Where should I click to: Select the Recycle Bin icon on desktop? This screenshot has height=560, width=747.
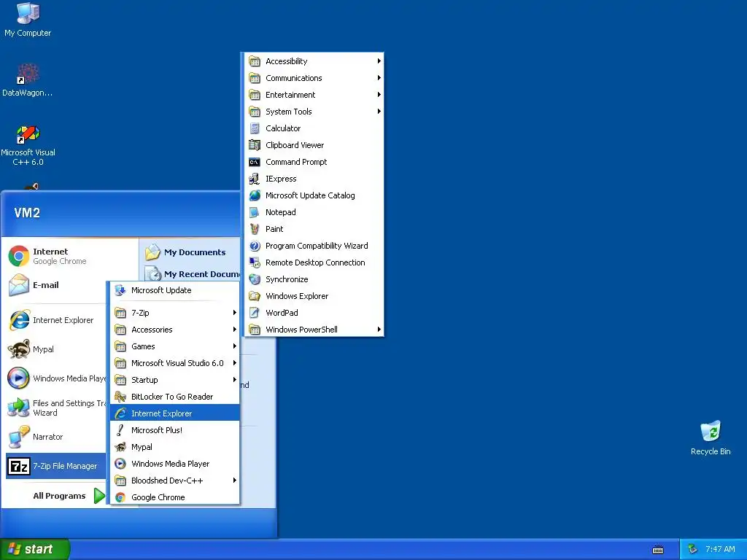tap(711, 438)
